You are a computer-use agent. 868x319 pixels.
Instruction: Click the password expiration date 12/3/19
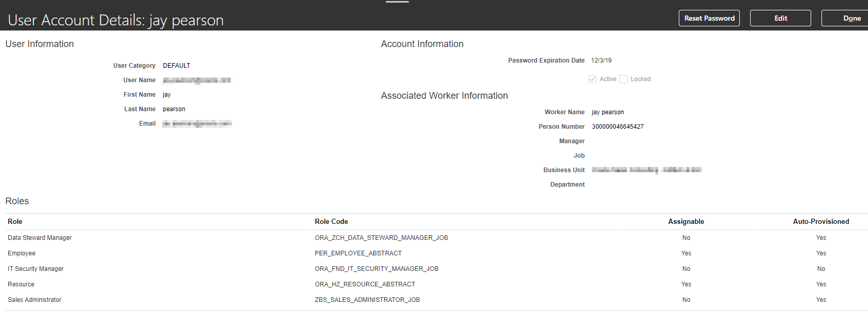[x=601, y=60]
